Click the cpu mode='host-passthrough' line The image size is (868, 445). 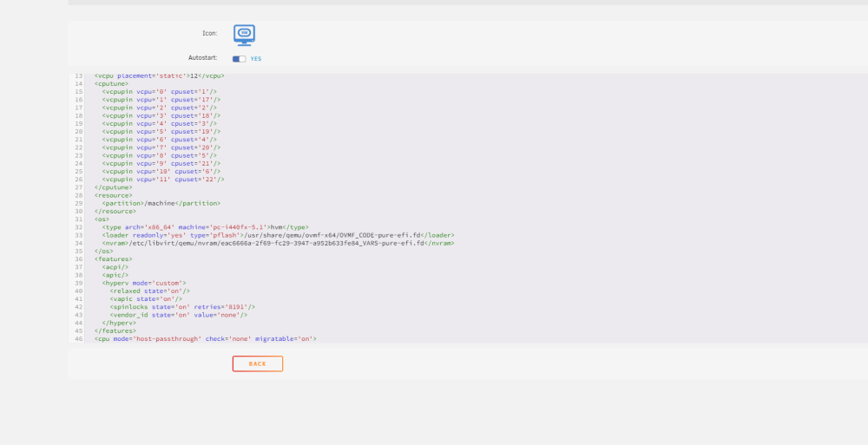coord(206,338)
